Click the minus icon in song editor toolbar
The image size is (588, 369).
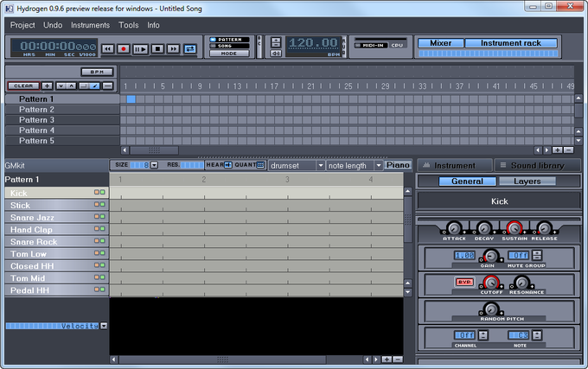[x=107, y=86]
